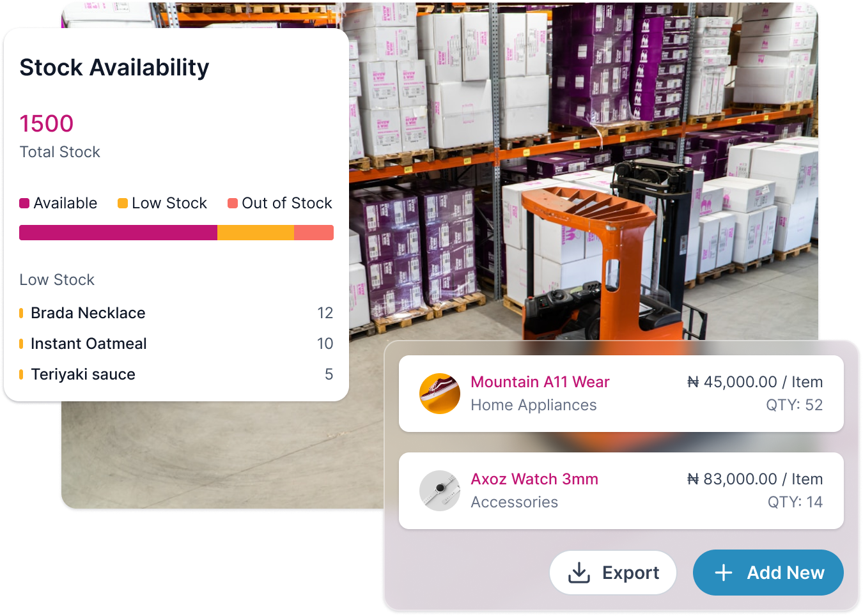Click the plus icon on Add New

pos(723,573)
